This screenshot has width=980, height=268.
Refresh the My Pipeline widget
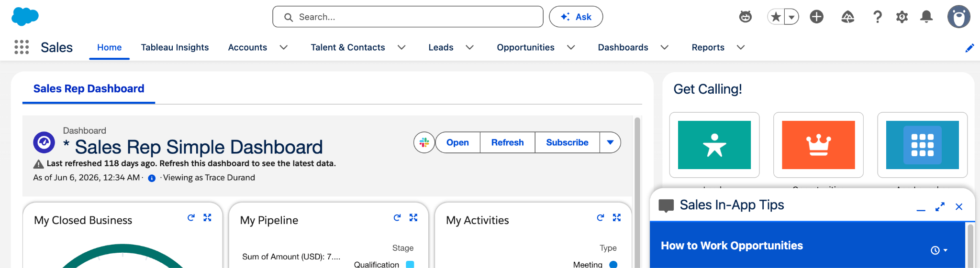tap(397, 217)
